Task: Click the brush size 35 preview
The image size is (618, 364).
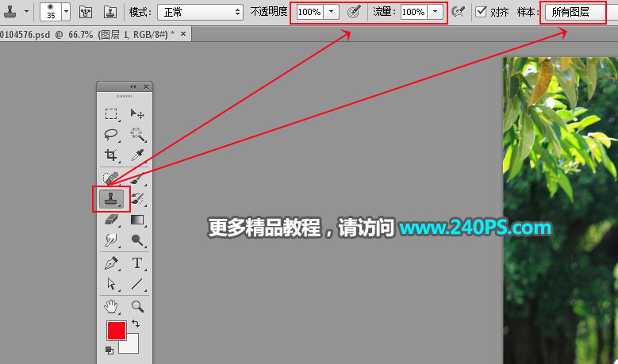Action: click(x=51, y=12)
